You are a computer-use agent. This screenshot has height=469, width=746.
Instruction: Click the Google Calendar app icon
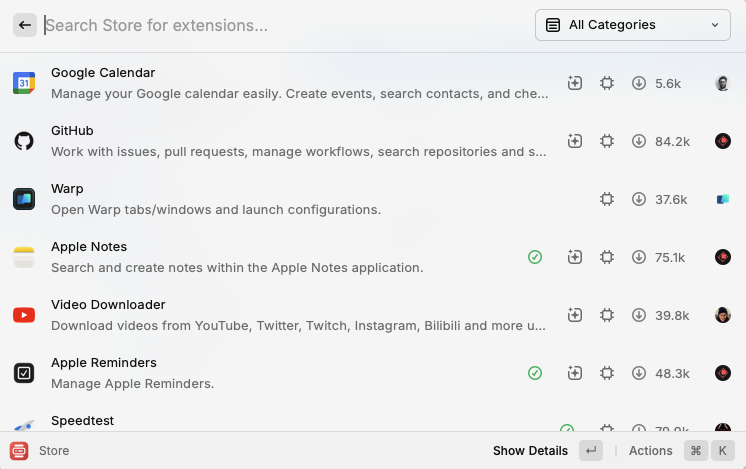(x=24, y=83)
